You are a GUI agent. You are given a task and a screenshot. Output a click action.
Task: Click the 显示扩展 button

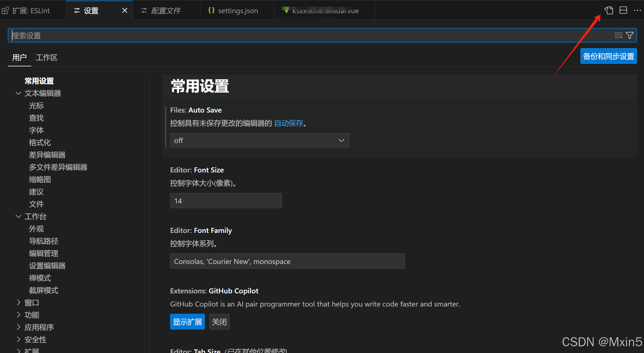(187, 322)
